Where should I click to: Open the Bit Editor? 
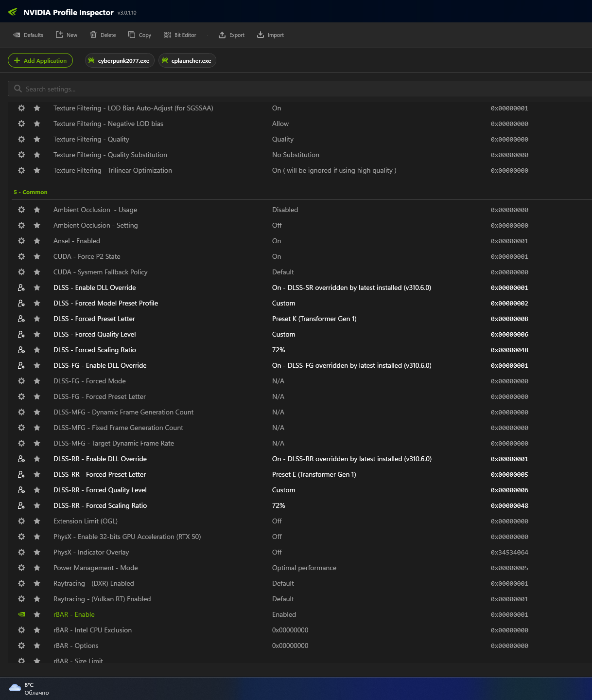point(167,35)
